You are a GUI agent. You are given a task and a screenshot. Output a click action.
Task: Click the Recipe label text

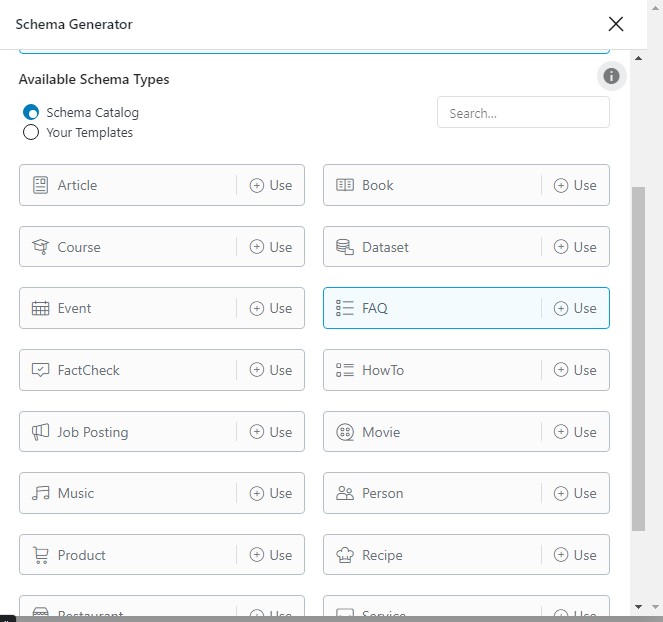tap(382, 555)
